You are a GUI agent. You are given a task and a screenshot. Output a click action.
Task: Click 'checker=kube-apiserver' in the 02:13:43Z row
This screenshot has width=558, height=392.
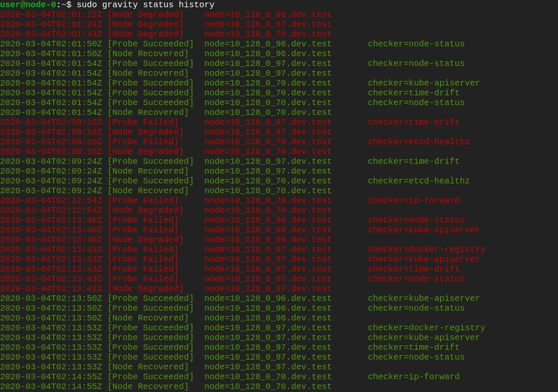click(x=424, y=259)
